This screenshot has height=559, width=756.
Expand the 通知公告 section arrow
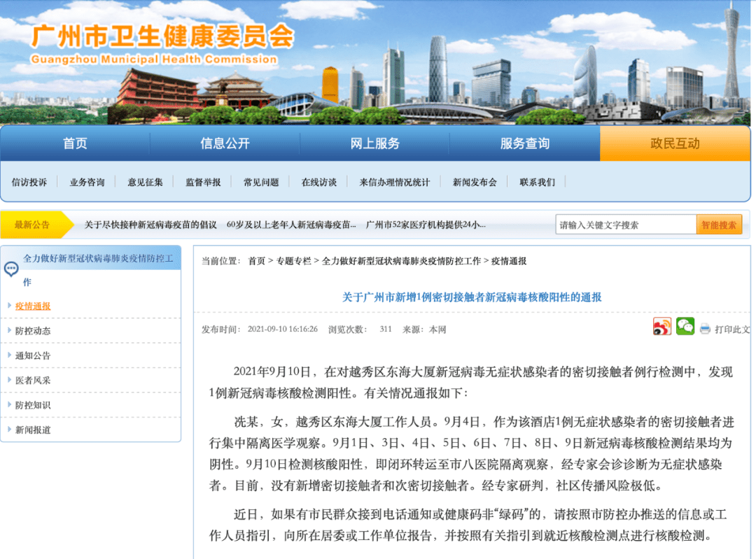coord(9,355)
